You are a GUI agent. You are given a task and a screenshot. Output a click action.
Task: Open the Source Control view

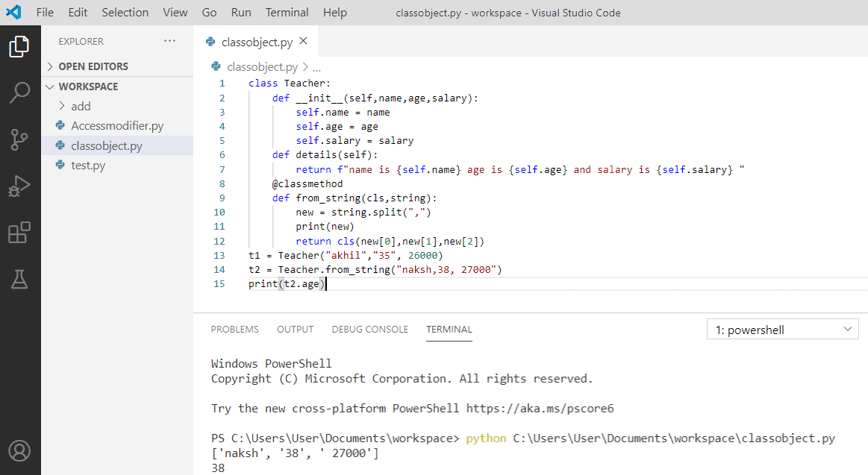20,139
